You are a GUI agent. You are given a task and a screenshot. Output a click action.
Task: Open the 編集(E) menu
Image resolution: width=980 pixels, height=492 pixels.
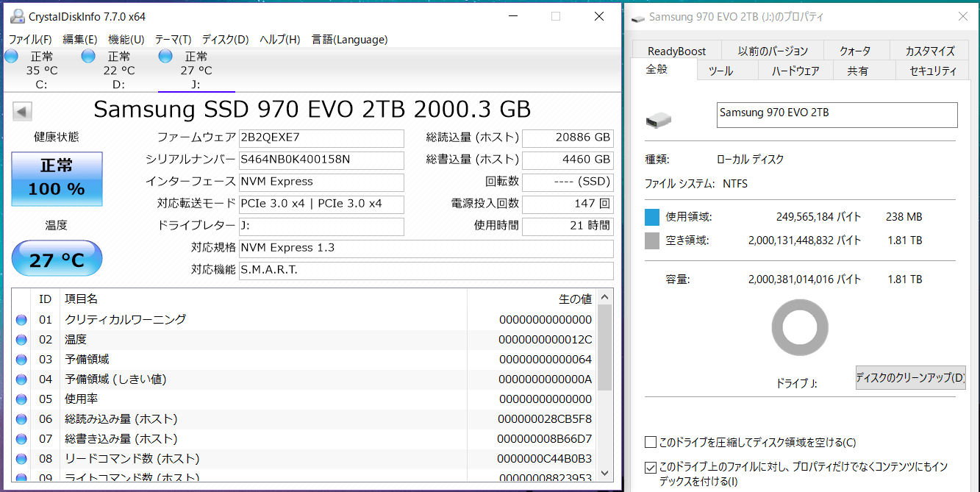80,39
